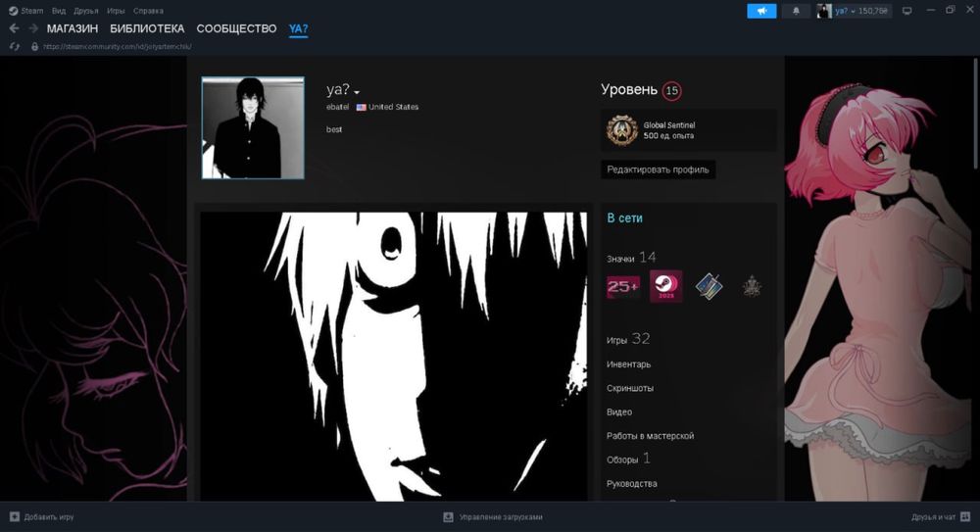Click the downloads icon in bottom bar

[448, 517]
